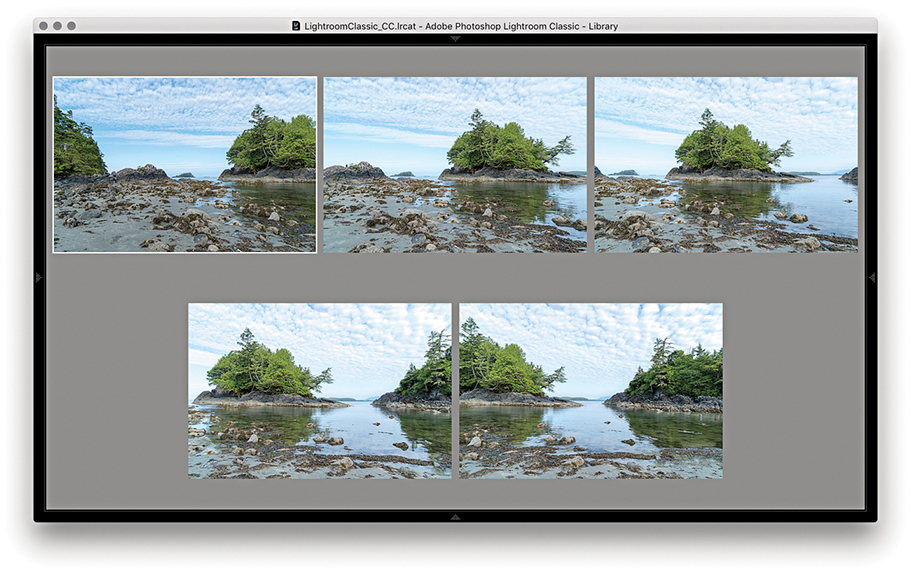Viewport: 911px width, 574px height.
Task: Select the top-middle island photo
Action: pos(455,165)
